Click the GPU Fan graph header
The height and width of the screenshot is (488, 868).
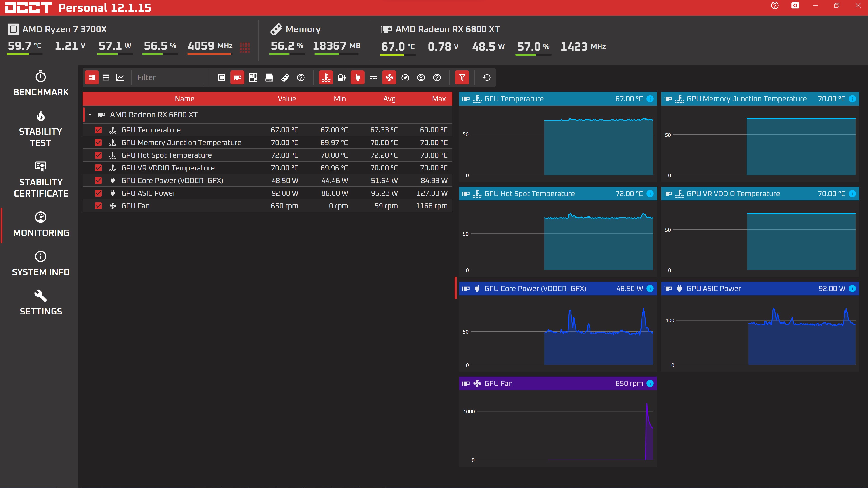pos(558,383)
